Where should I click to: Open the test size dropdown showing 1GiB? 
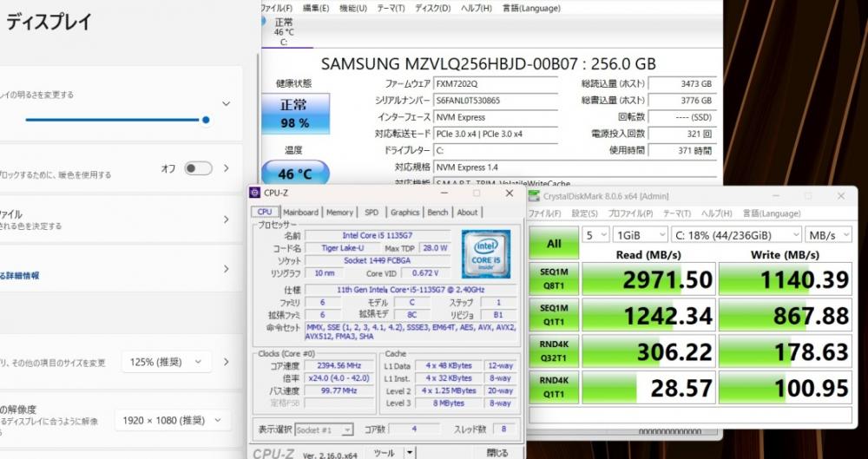[x=640, y=235]
